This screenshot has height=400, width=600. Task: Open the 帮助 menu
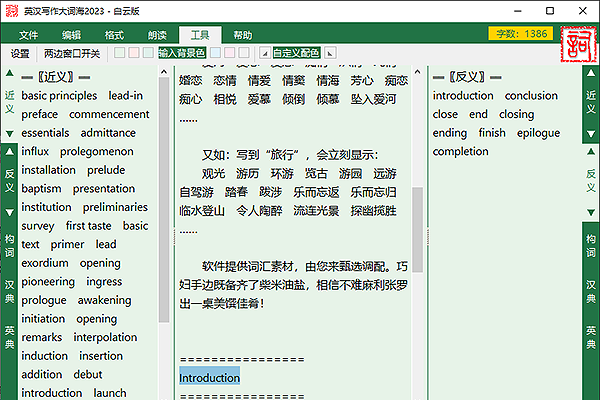(x=243, y=35)
